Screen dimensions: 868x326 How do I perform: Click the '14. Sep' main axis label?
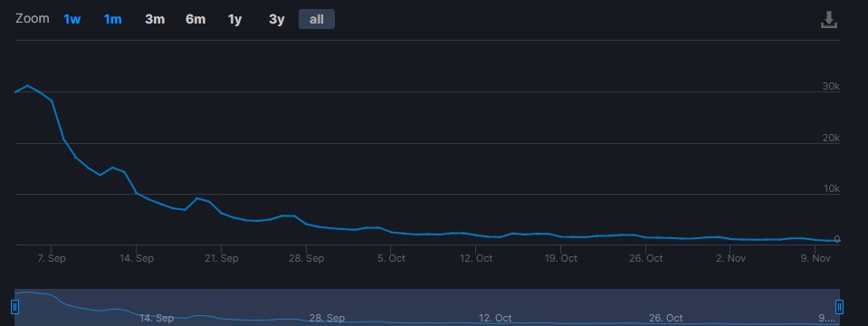point(136,258)
